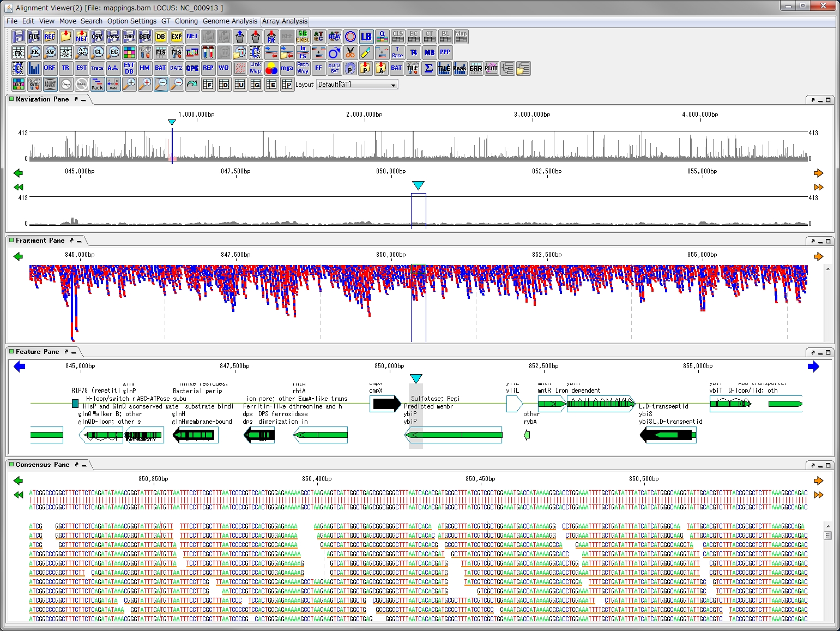Click the Fragment Pane vertical scrollbar

click(x=828, y=303)
